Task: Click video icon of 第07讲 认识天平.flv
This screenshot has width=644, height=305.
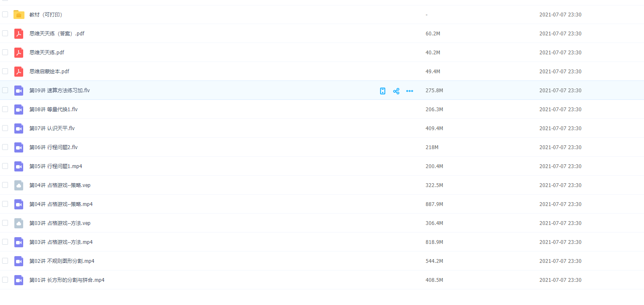Action: (19, 128)
